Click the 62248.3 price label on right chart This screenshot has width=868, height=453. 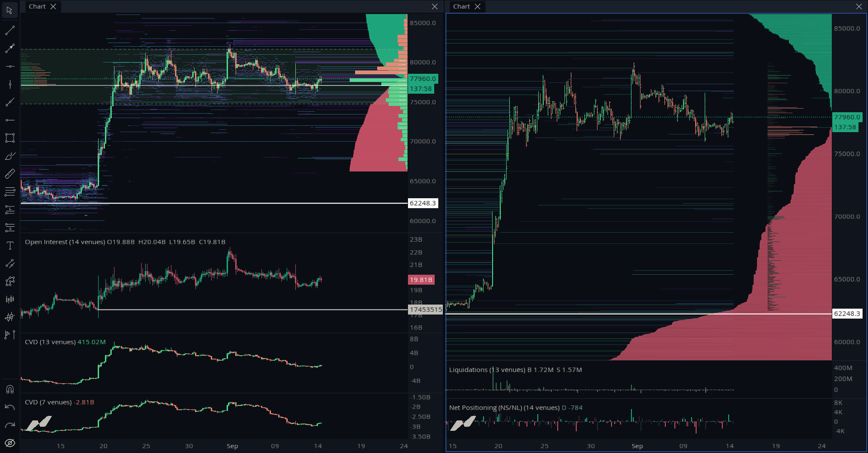847,314
